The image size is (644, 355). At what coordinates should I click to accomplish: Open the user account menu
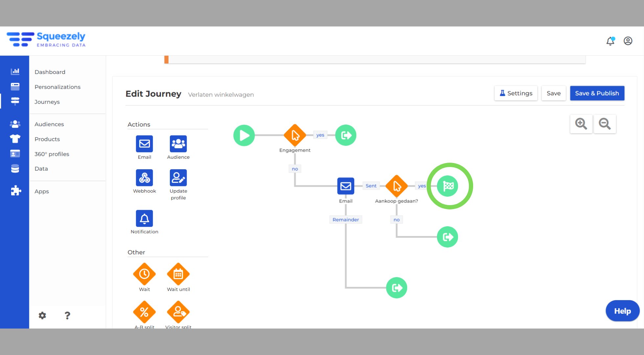click(x=628, y=41)
